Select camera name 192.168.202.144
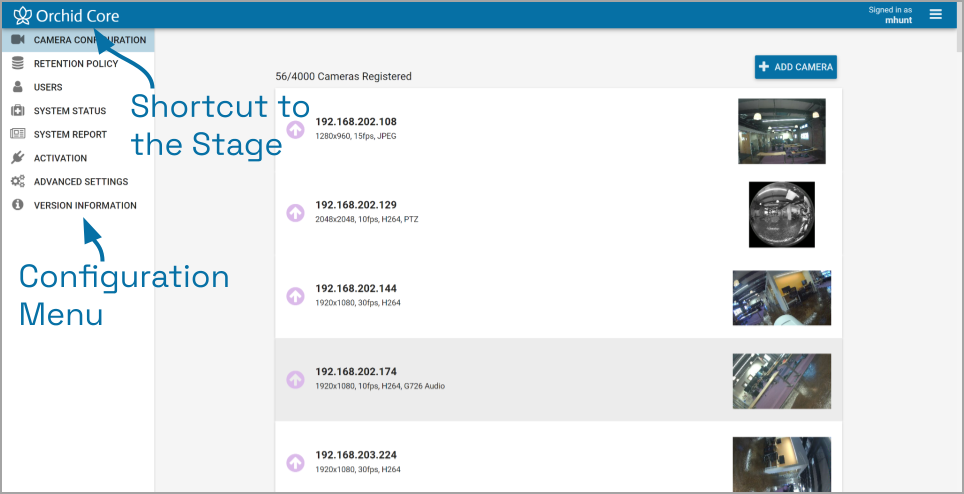Image resolution: width=964 pixels, height=494 pixels. click(x=356, y=288)
